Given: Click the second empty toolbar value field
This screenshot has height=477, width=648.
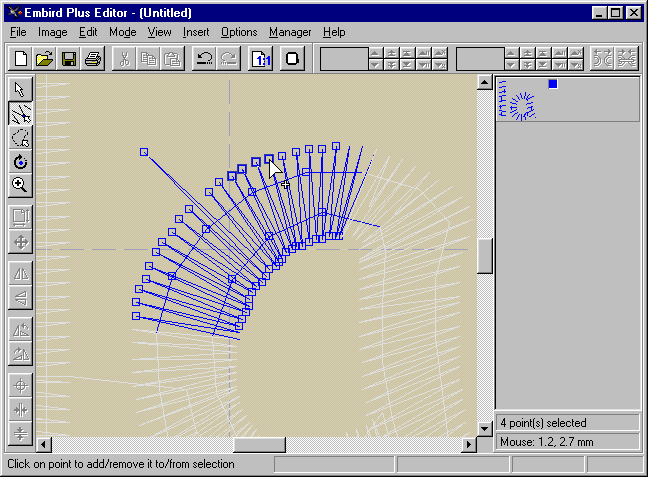Looking at the screenshot, I should point(480,59).
